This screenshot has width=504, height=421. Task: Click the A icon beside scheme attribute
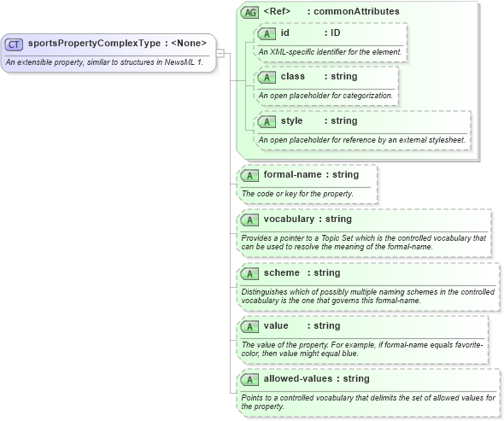pyautogui.click(x=249, y=274)
